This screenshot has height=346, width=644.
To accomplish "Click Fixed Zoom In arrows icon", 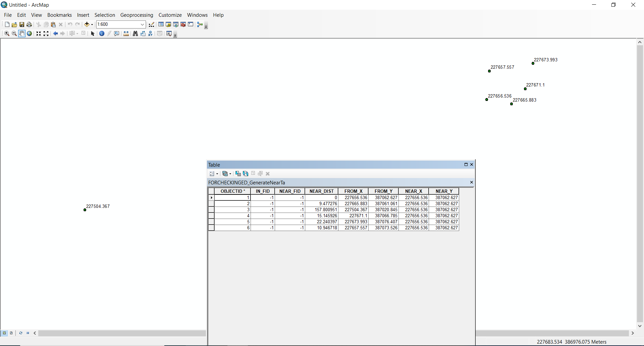I will point(39,34).
